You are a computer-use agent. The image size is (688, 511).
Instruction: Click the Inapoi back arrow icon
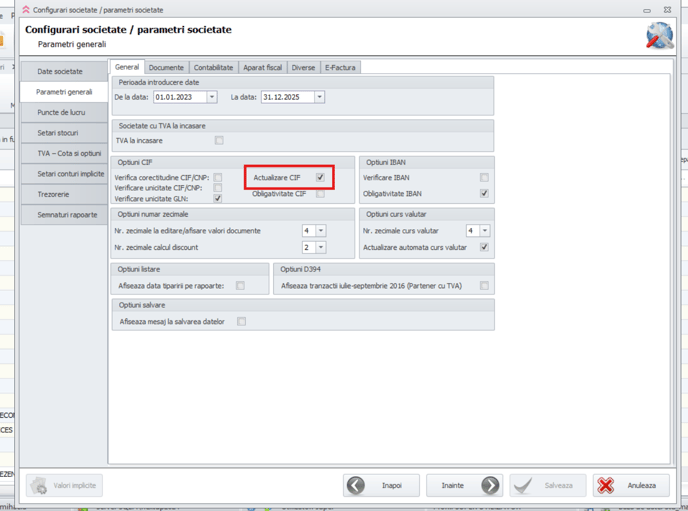(x=357, y=485)
